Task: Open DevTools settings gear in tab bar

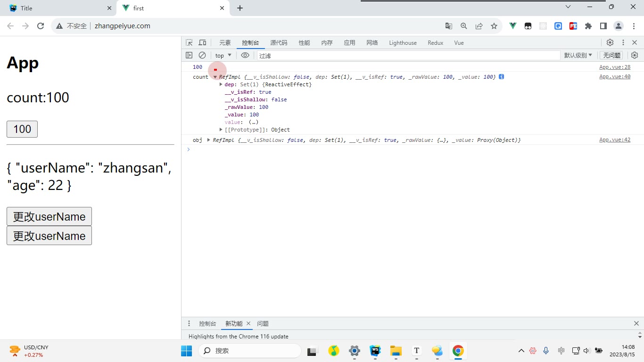Action: click(x=610, y=42)
